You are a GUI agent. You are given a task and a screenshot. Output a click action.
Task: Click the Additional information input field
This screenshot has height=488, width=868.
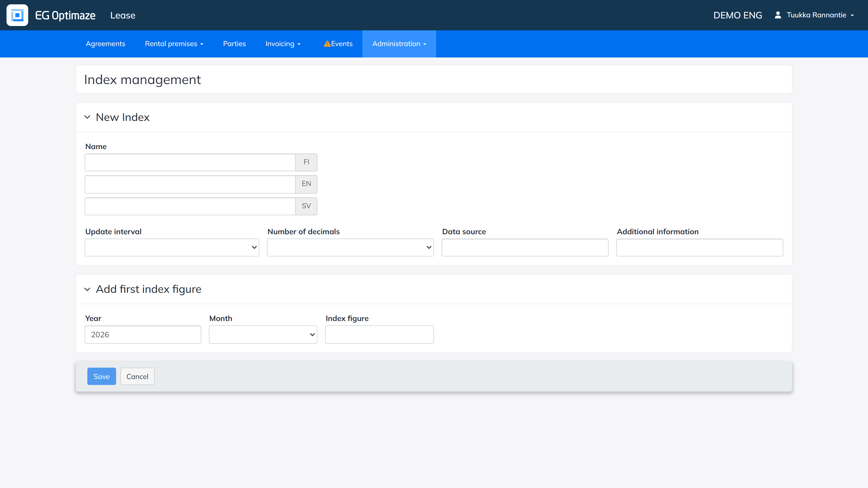click(x=700, y=248)
